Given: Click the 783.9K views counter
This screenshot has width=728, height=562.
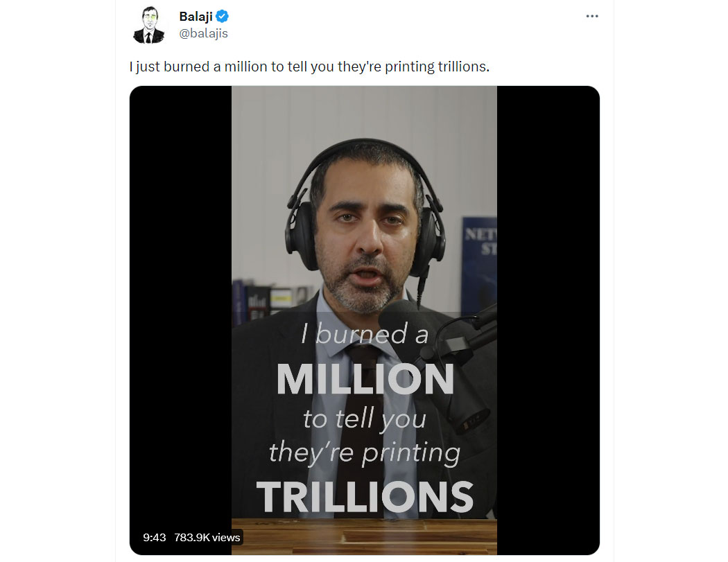Looking at the screenshot, I should (x=207, y=538).
